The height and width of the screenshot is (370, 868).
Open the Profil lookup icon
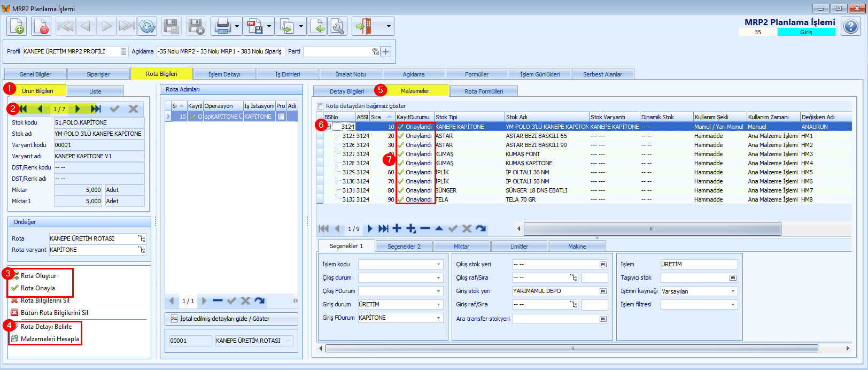(123, 51)
